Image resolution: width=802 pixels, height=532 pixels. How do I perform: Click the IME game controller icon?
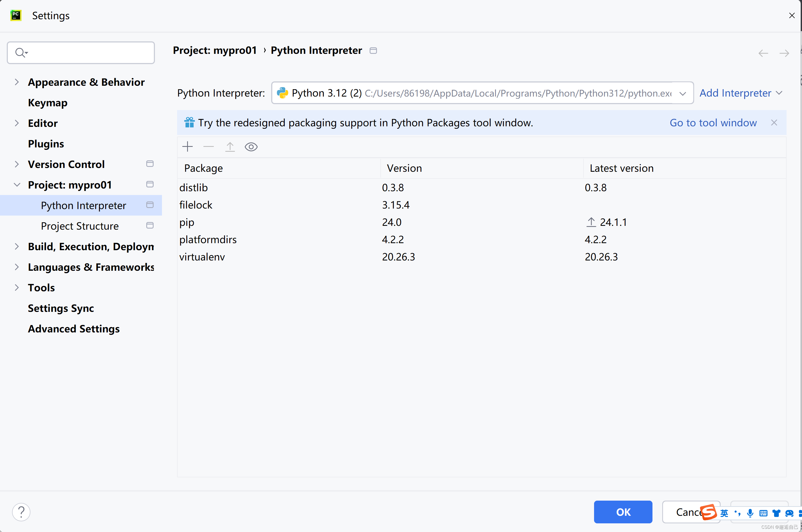pyautogui.click(x=790, y=513)
